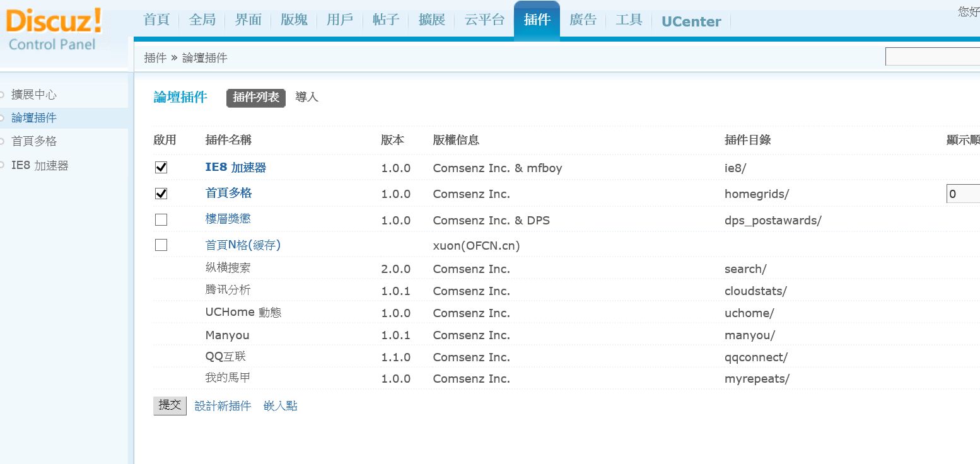Click the xuon(OFCN.cn) copyright cell
This screenshot has height=464, width=980.
[476, 246]
